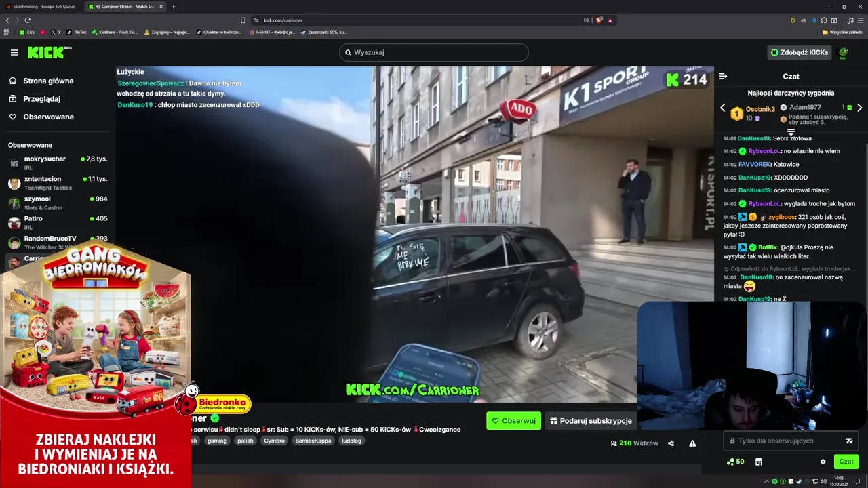Click the taskbar volume speaker icon
Screen dimensions: 868x488
(x=823, y=481)
